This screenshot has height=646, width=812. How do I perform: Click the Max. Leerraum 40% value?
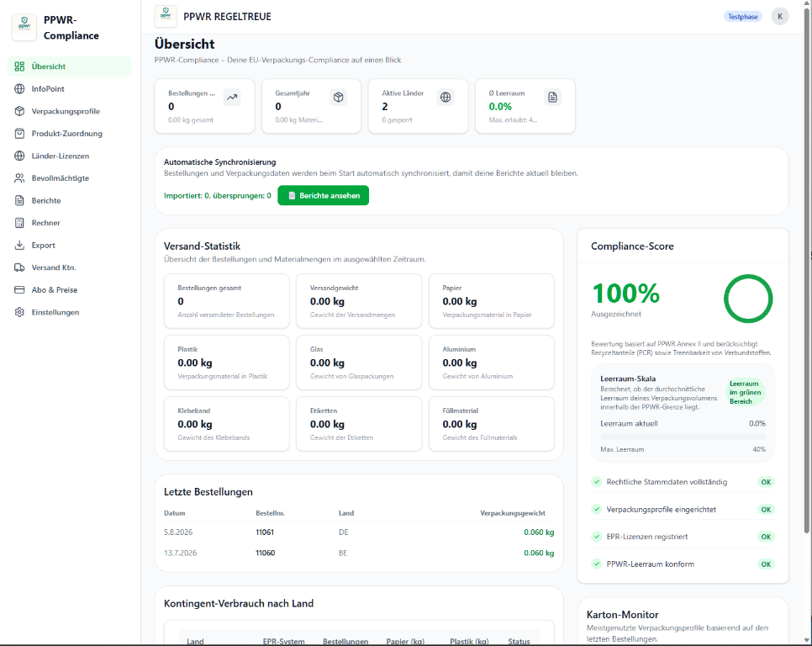point(759,449)
